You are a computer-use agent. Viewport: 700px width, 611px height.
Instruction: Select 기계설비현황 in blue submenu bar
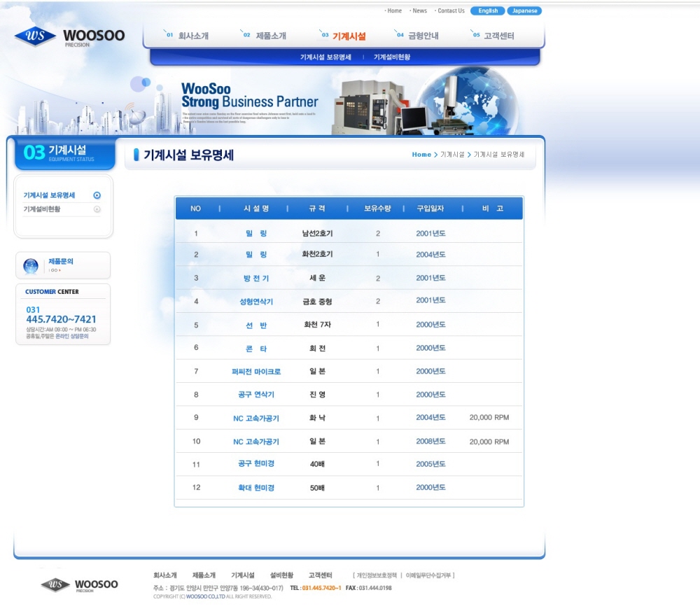coord(392,57)
